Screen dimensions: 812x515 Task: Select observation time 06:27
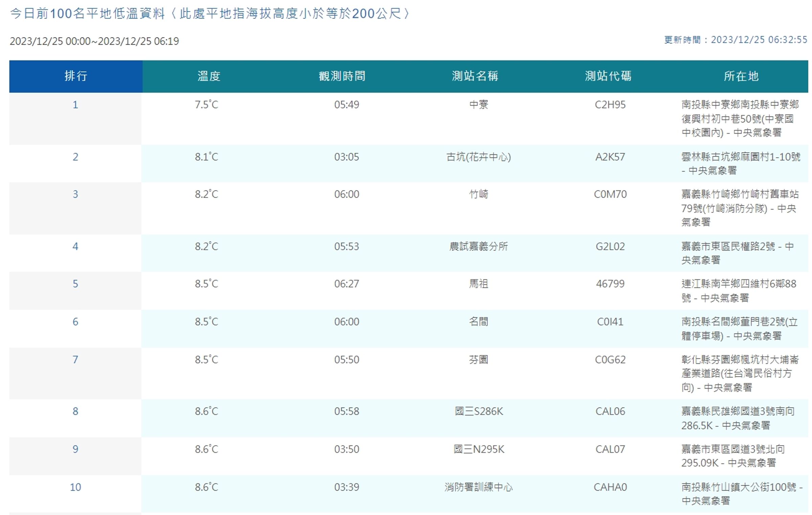pos(346,283)
